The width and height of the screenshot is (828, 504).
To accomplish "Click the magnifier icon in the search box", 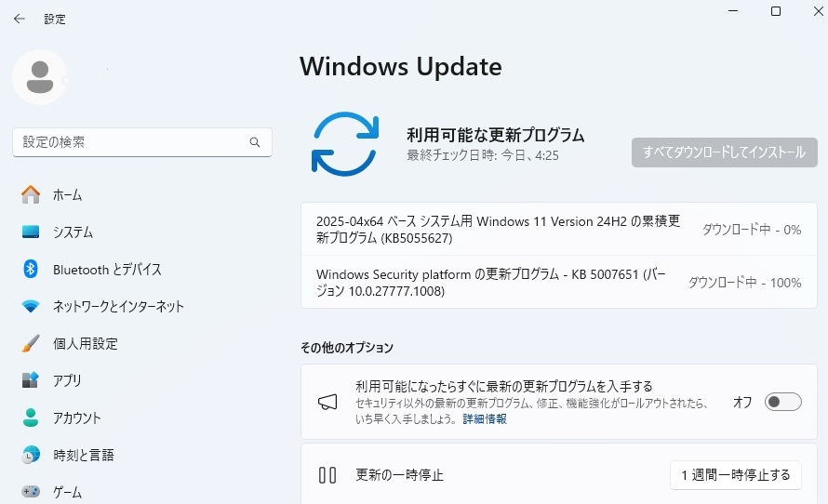I will (x=255, y=142).
